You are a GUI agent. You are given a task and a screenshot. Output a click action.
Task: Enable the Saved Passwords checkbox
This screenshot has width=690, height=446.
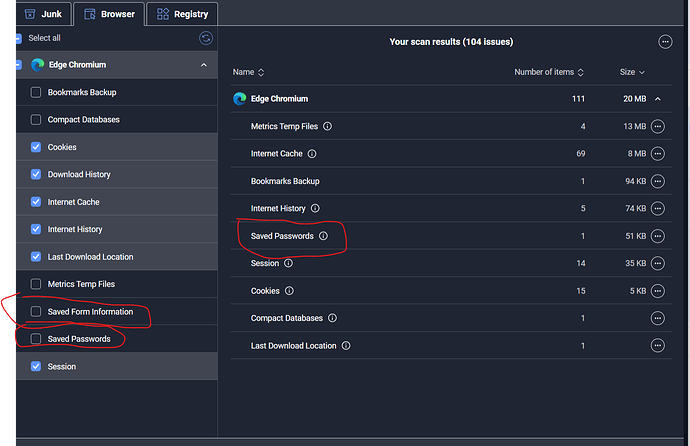pos(36,339)
